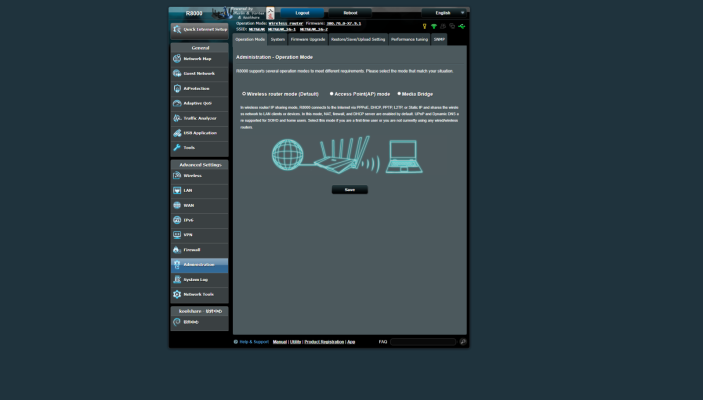Switch to the SNMP tab

point(439,39)
